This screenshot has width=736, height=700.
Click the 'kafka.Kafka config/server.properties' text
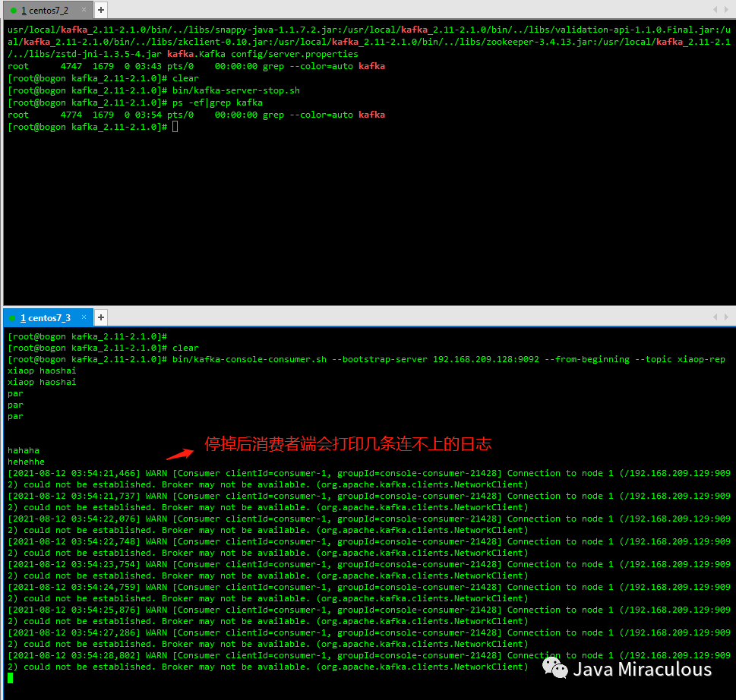click(263, 54)
